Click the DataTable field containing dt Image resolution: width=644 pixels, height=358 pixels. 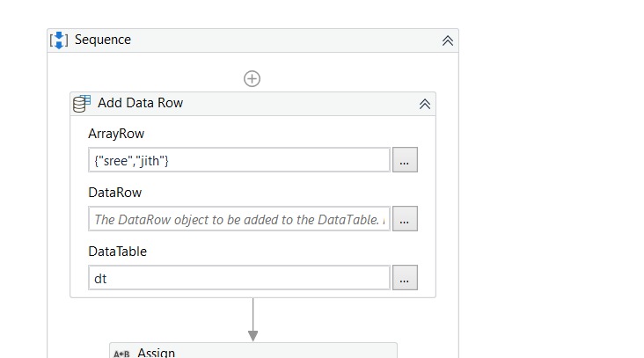click(238, 278)
